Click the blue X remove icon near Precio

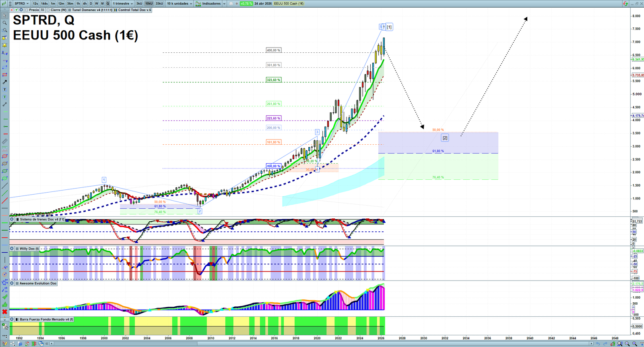tap(21, 10)
